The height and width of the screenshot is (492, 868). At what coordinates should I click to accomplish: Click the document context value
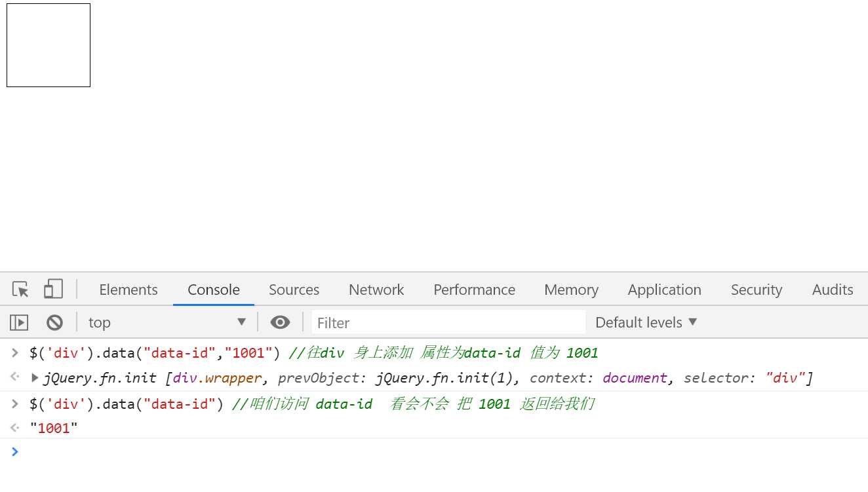pyautogui.click(x=635, y=378)
